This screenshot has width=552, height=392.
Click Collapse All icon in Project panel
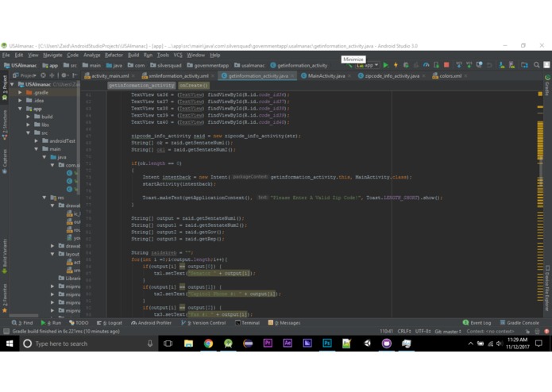point(52,75)
